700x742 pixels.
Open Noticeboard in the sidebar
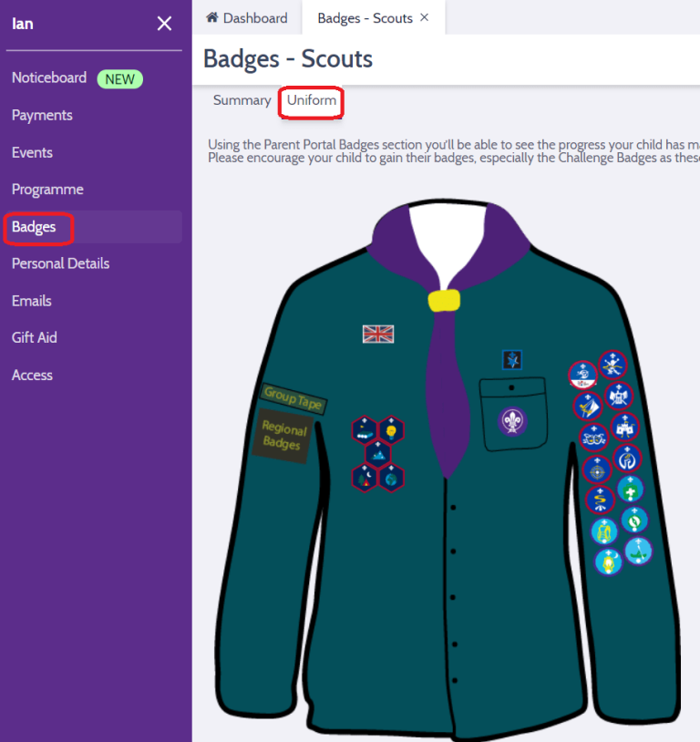click(x=49, y=77)
